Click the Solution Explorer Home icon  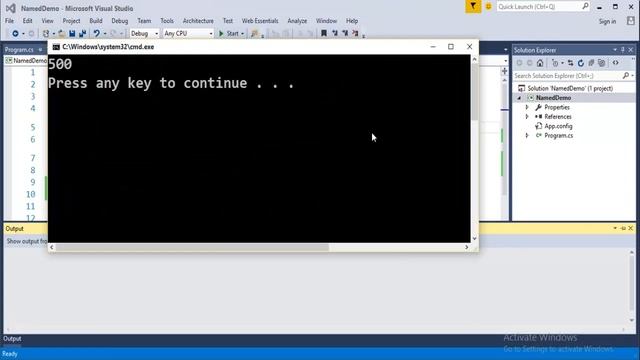point(540,63)
